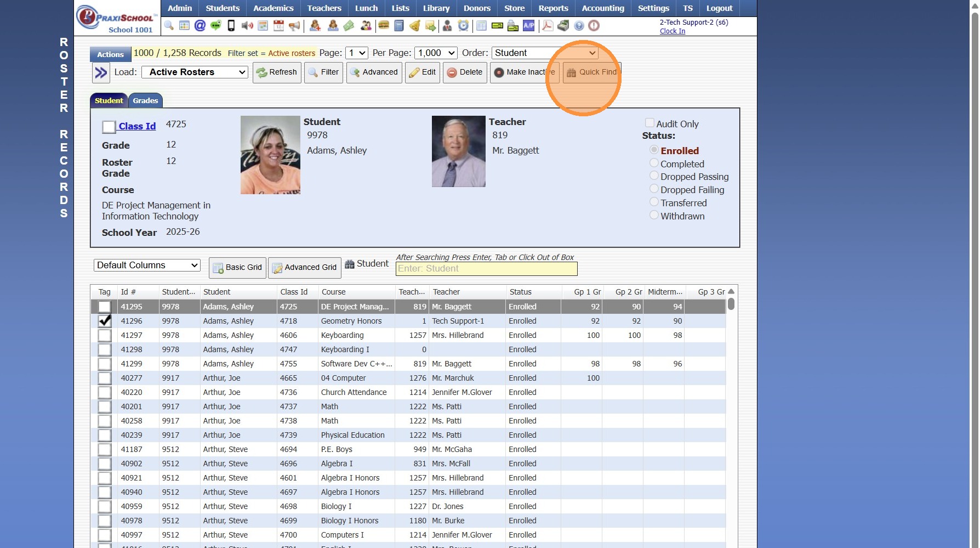
Task: Enable the Audit Only checkbox
Action: pos(649,123)
